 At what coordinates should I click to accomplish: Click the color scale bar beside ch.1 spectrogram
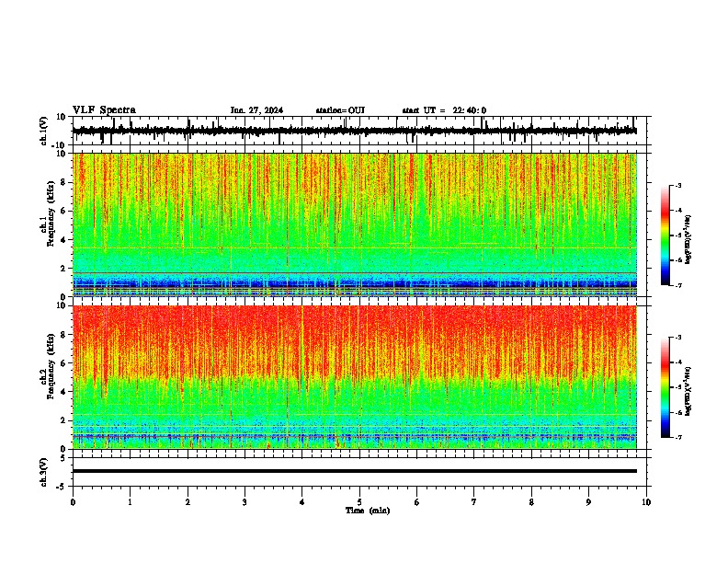point(665,235)
